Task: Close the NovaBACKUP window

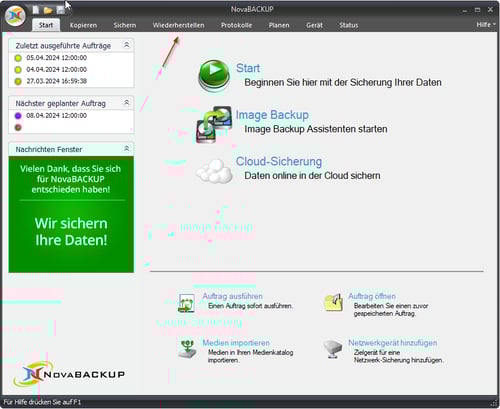Action: (490, 10)
